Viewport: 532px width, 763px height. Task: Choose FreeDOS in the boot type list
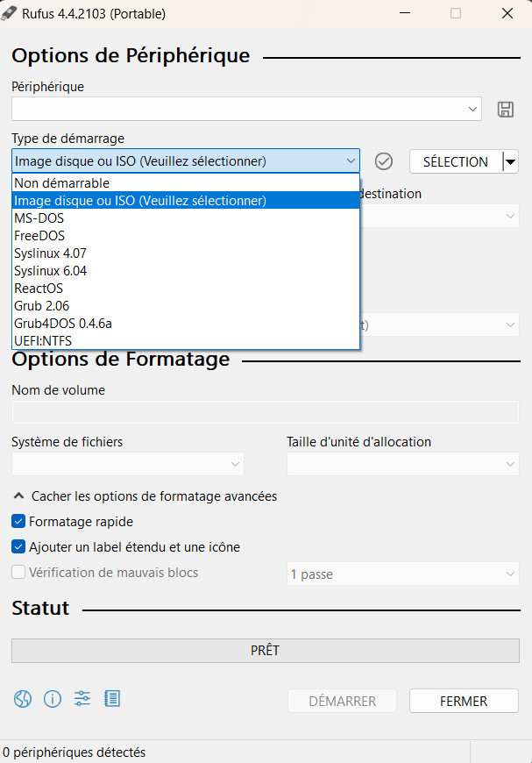[39, 236]
